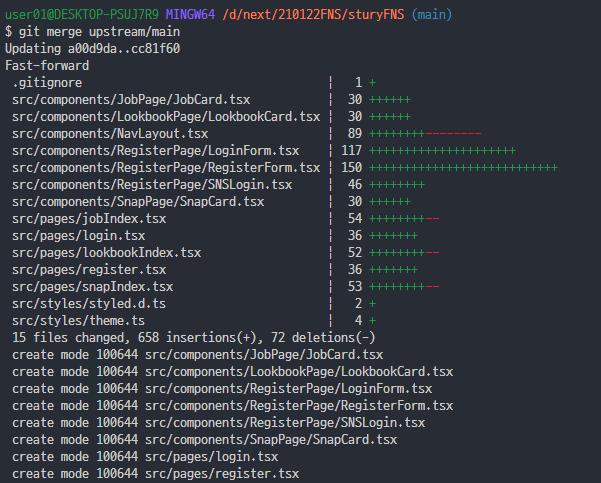Click the /d/next/210122FNS/sturyFNS path
601x483 pixels.
coord(313,15)
